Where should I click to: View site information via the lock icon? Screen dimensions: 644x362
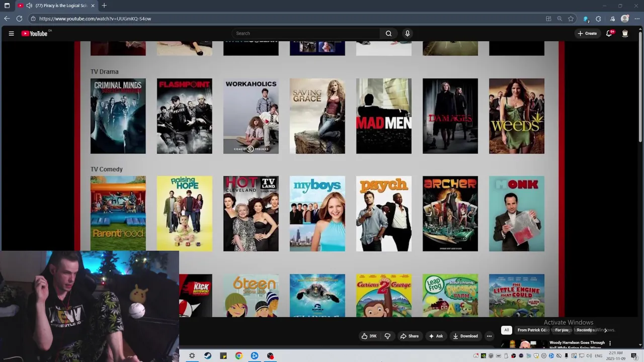(33, 19)
